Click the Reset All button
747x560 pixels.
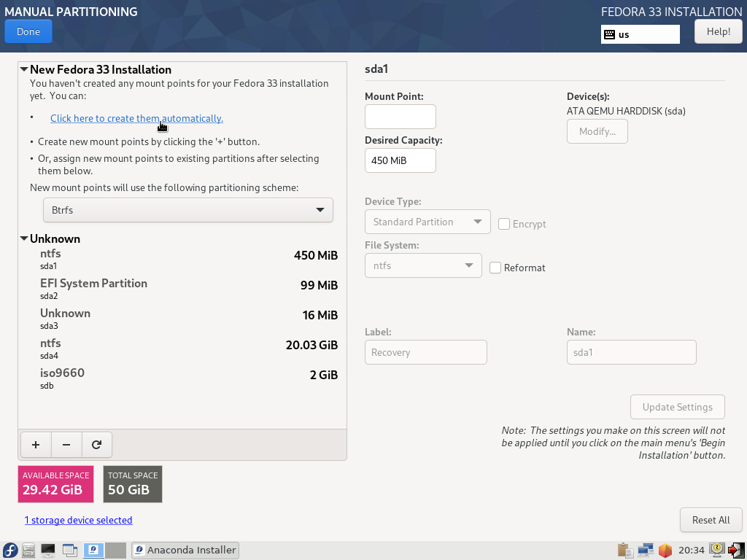pyautogui.click(x=711, y=520)
